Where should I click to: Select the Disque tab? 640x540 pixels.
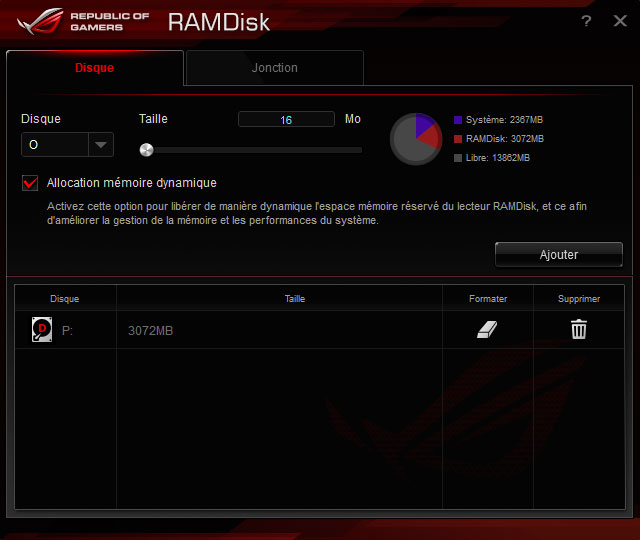click(95, 68)
